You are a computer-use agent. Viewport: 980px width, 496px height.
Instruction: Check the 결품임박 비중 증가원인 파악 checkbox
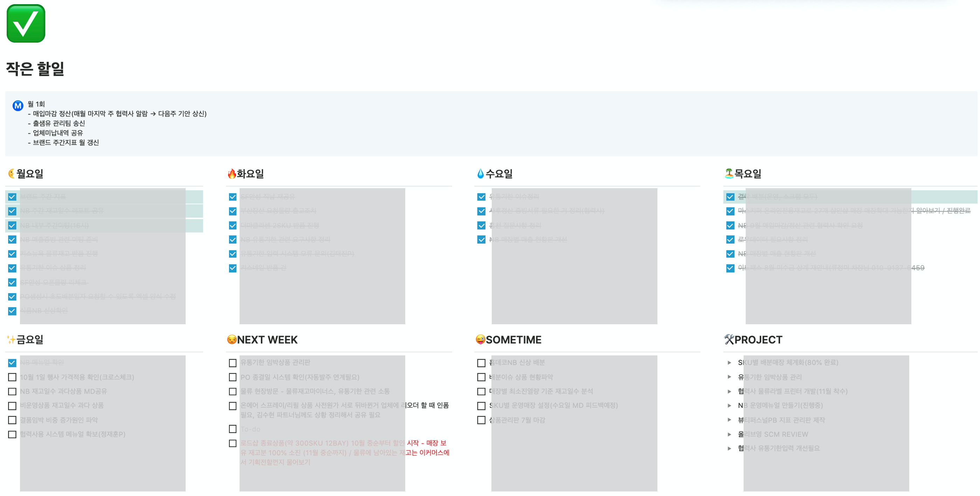pyautogui.click(x=12, y=420)
